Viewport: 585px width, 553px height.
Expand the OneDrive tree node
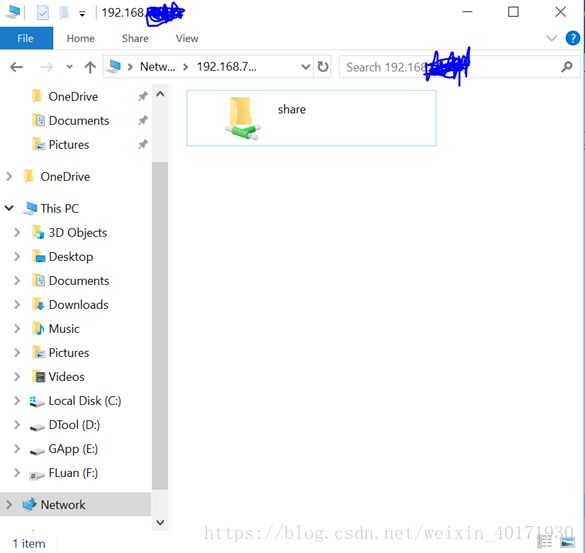(9, 176)
